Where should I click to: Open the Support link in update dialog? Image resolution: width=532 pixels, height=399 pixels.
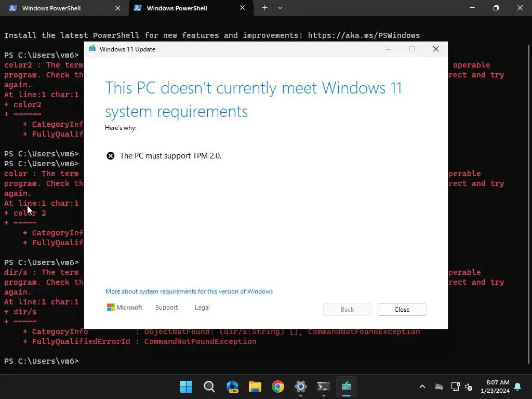pos(167,308)
